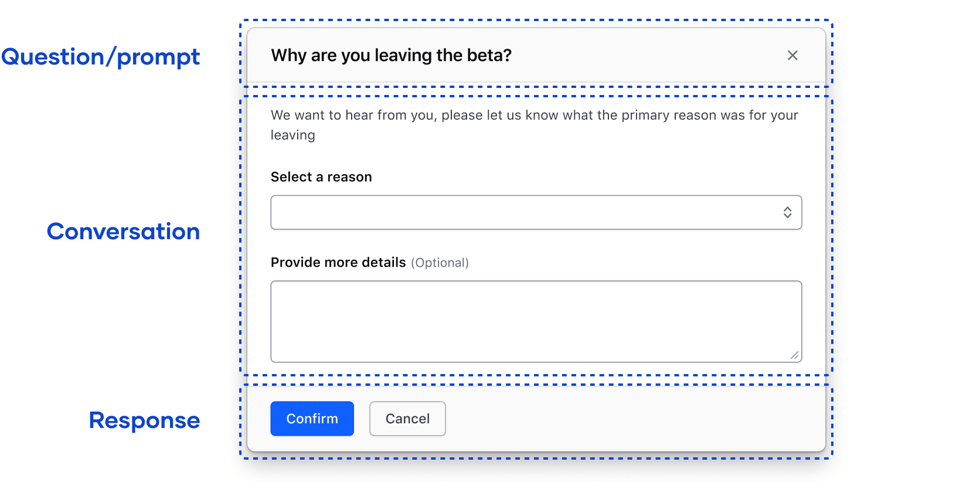Click the Confirm button

point(312,418)
